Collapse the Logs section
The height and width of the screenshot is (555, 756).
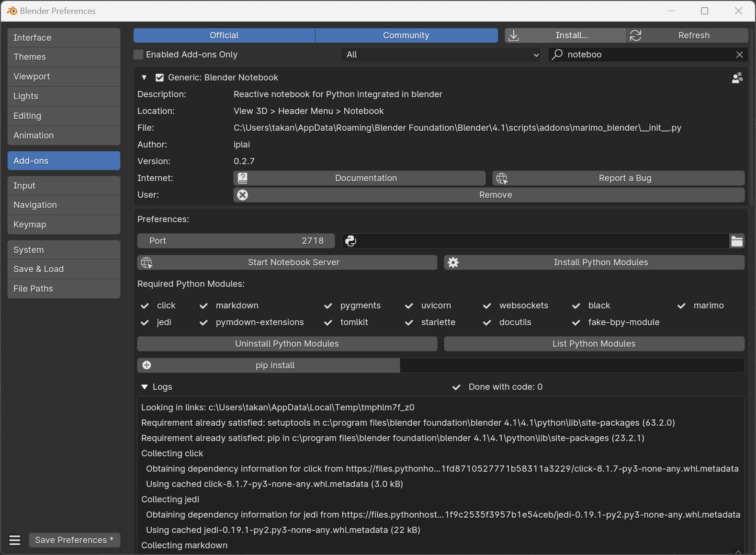click(145, 387)
